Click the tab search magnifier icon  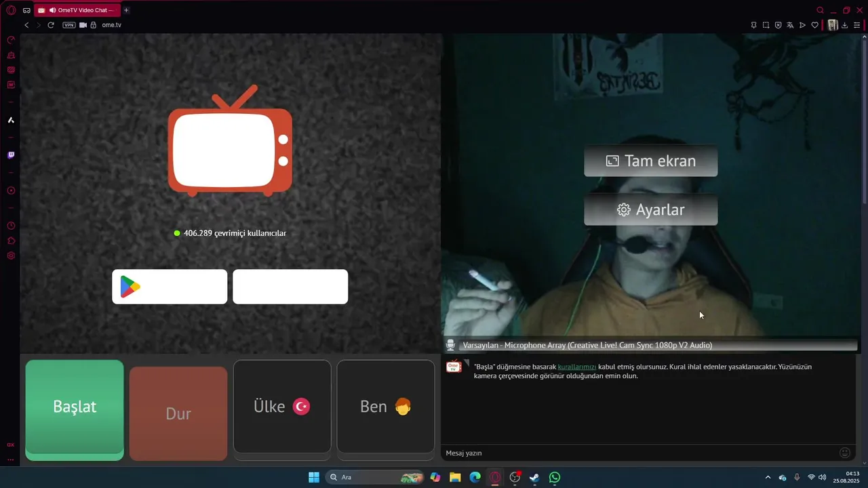(820, 10)
